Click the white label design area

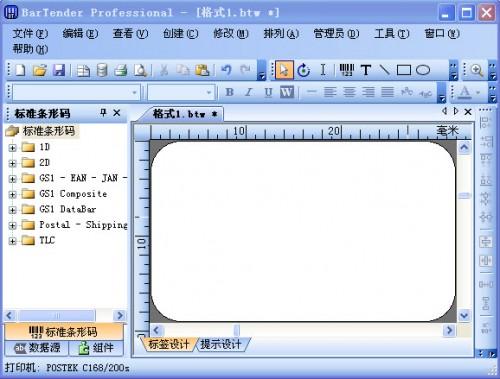point(303,232)
